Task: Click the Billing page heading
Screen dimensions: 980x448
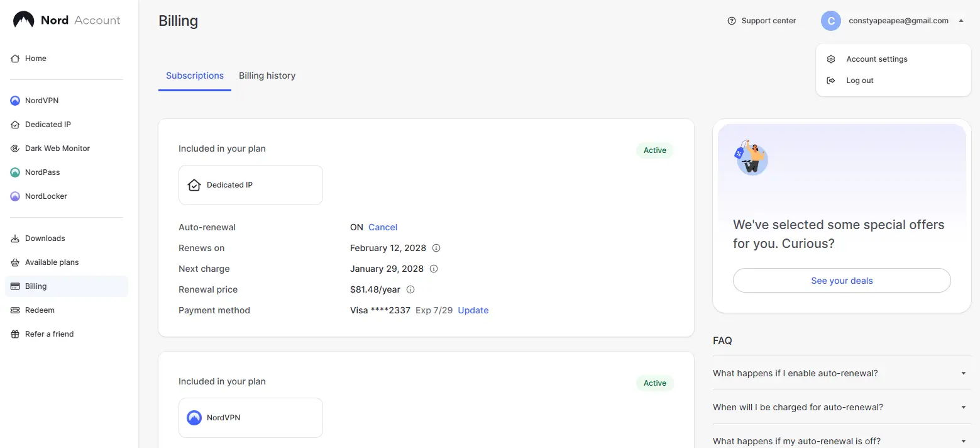Action: tap(179, 21)
